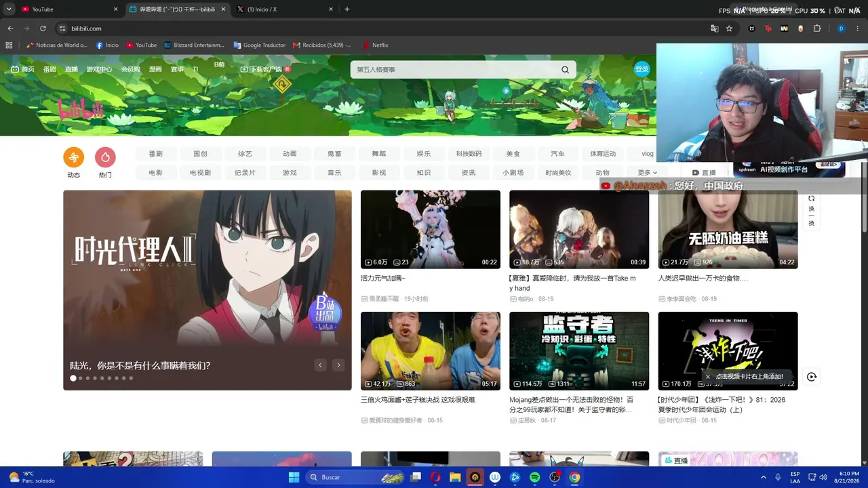Open 漫画 in the top nav
The image size is (868, 488).
click(155, 69)
